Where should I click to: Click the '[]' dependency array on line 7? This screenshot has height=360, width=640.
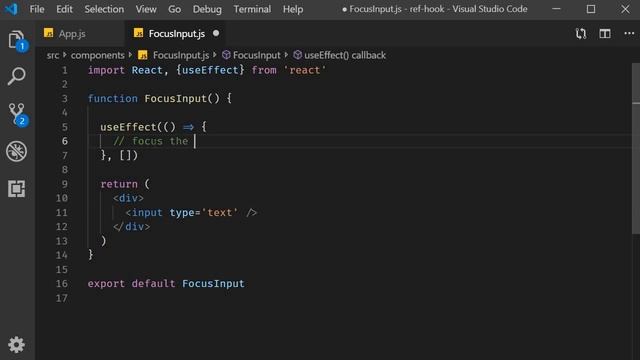[125, 156]
